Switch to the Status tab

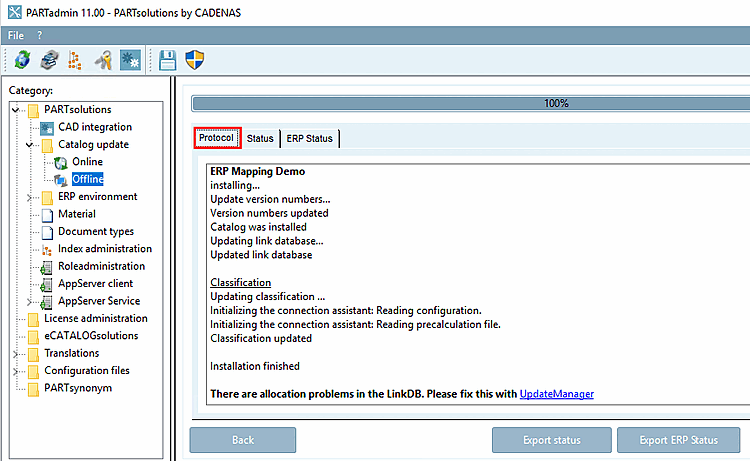[260, 139]
